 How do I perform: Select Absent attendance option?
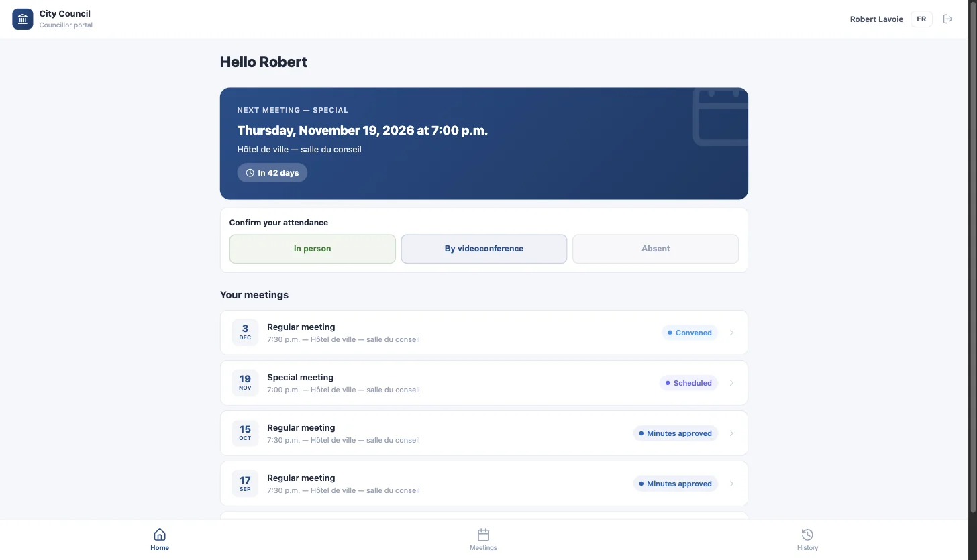point(656,249)
